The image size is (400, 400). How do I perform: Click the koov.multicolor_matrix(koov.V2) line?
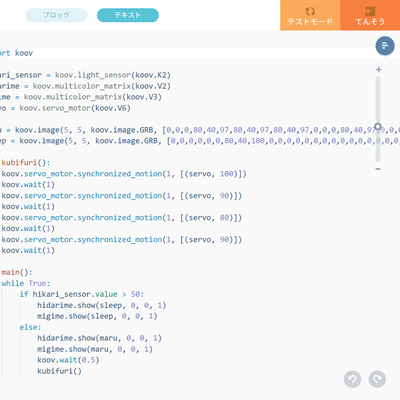point(85,86)
